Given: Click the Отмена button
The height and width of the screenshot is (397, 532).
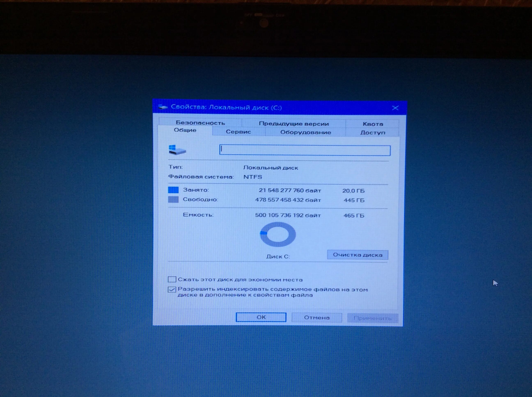Looking at the screenshot, I should pyautogui.click(x=316, y=317).
